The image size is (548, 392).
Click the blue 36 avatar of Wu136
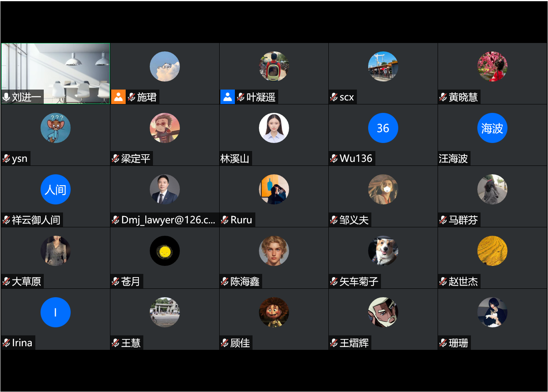click(x=383, y=128)
